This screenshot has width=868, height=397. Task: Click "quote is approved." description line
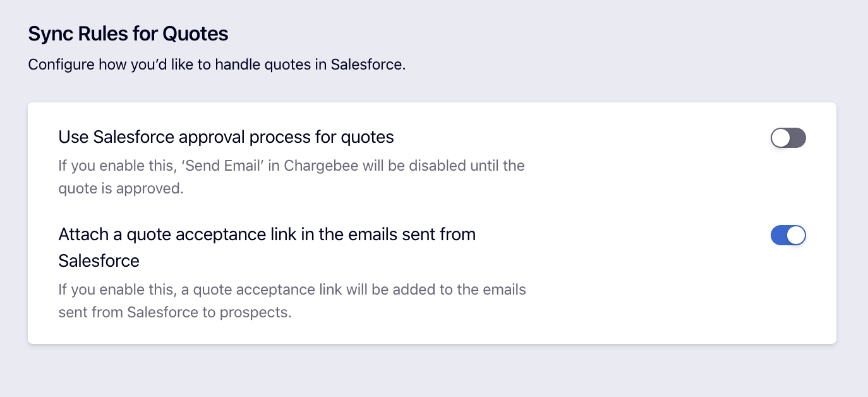pyautogui.click(x=121, y=188)
